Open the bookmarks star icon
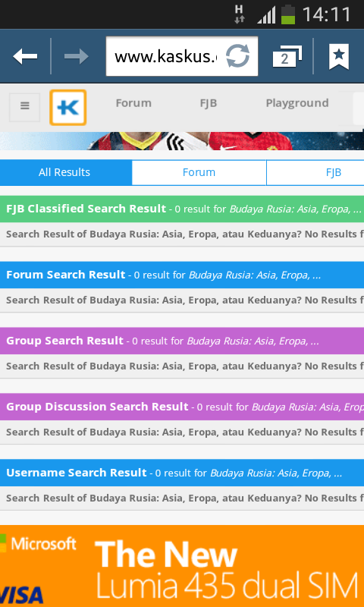 [x=339, y=56]
